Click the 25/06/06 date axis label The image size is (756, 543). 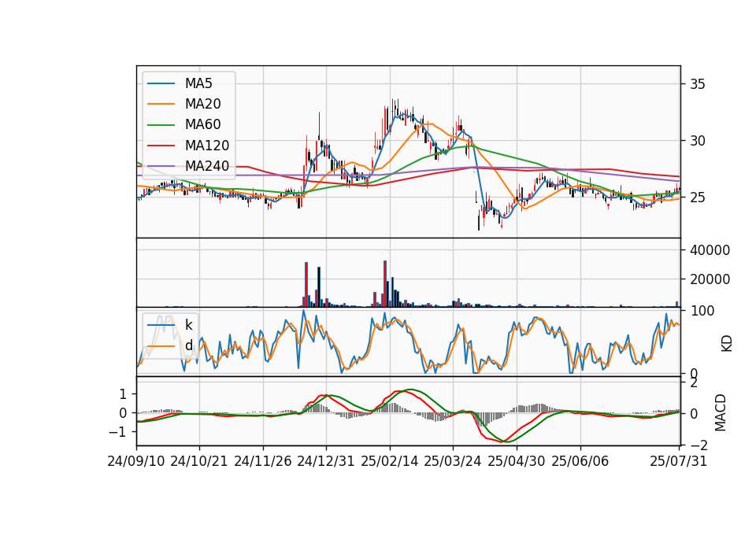pyautogui.click(x=580, y=461)
